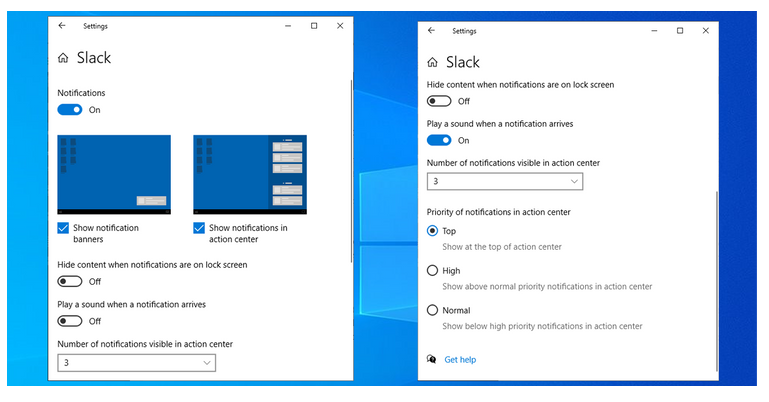The image size is (769, 402).
Task: Uncheck the Show notification banners checkbox
Action: point(63,228)
